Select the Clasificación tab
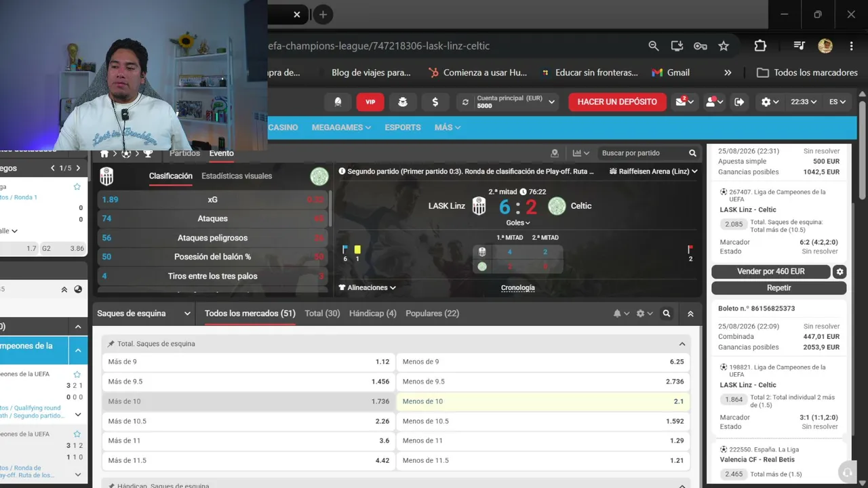 coord(171,176)
